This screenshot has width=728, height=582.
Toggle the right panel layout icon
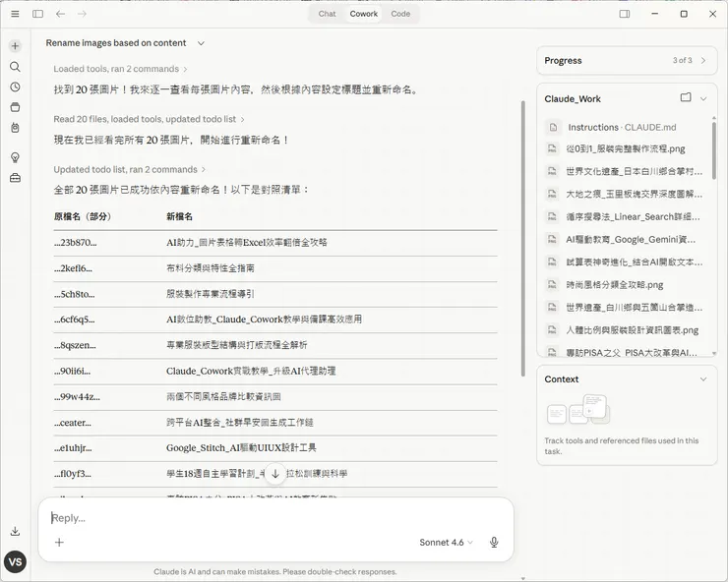tap(625, 14)
